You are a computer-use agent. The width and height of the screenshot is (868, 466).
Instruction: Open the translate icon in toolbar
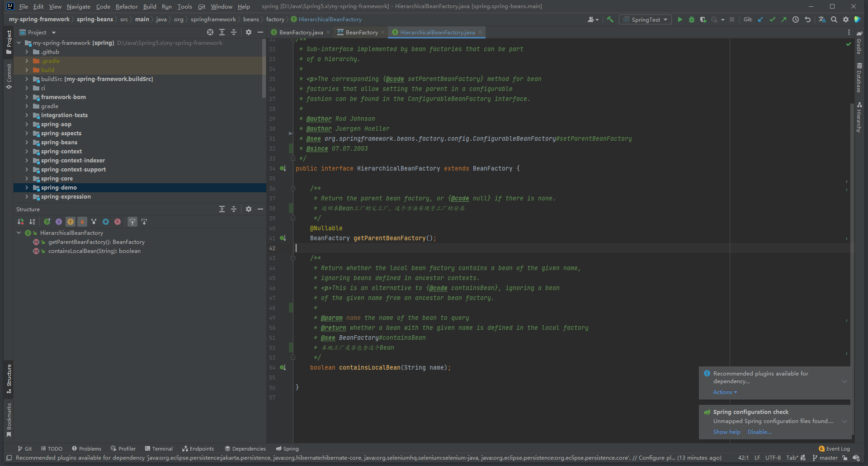click(x=822, y=19)
